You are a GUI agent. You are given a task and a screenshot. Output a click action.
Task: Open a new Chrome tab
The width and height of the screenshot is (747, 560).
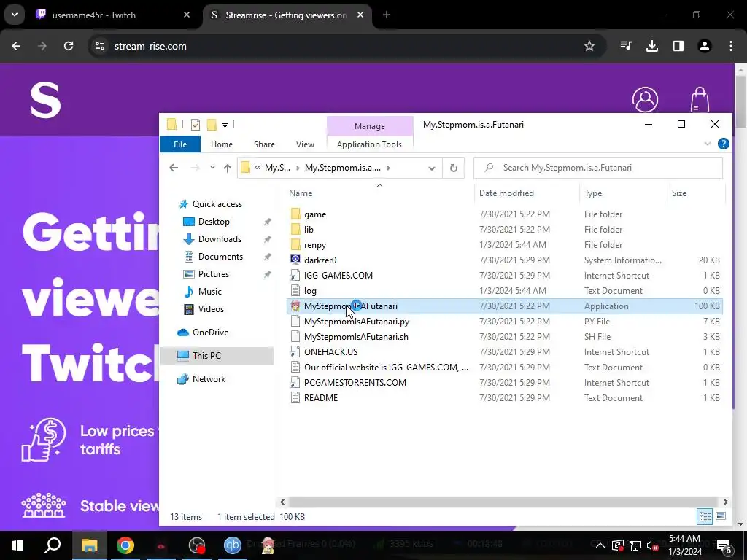pyautogui.click(x=387, y=15)
